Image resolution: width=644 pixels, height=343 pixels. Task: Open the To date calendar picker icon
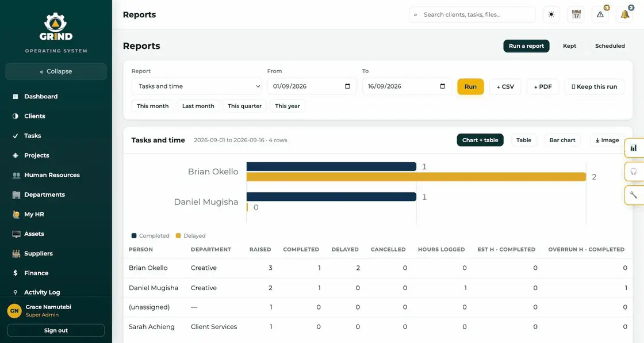[442, 86]
